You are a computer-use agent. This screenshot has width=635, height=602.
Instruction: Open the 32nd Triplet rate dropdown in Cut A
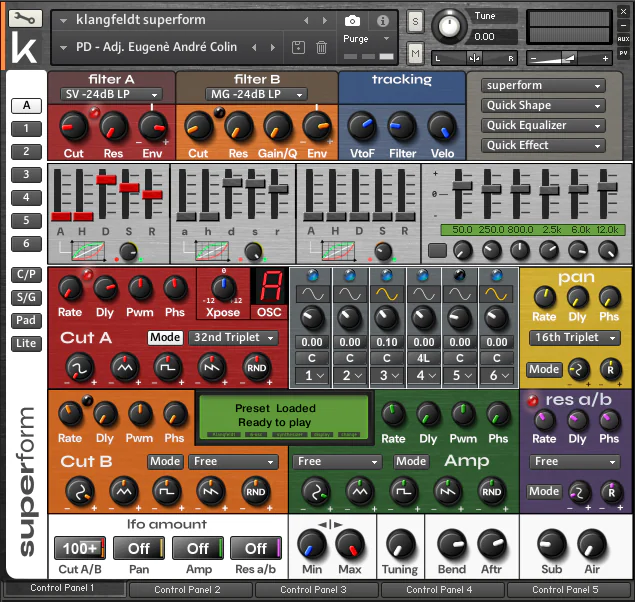coord(233,337)
